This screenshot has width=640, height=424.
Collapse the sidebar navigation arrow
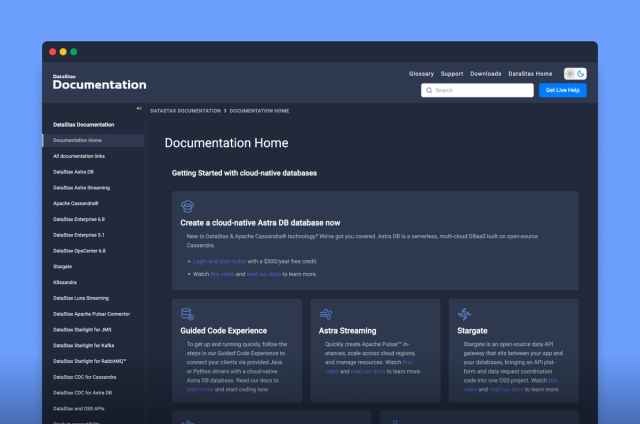139,109
